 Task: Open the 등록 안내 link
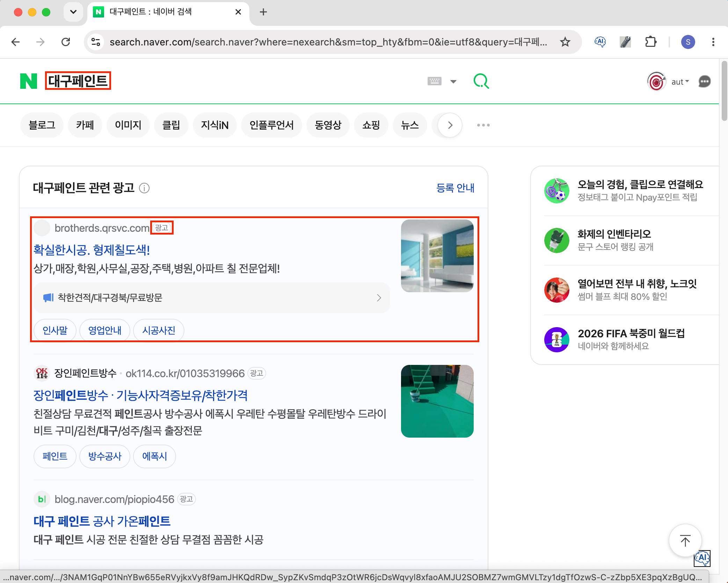(x=455, y=188)
